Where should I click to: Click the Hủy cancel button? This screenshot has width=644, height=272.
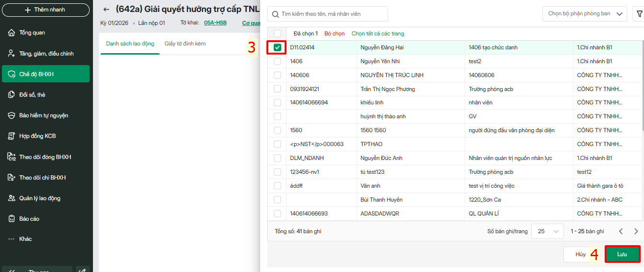(x=581, y=254)
